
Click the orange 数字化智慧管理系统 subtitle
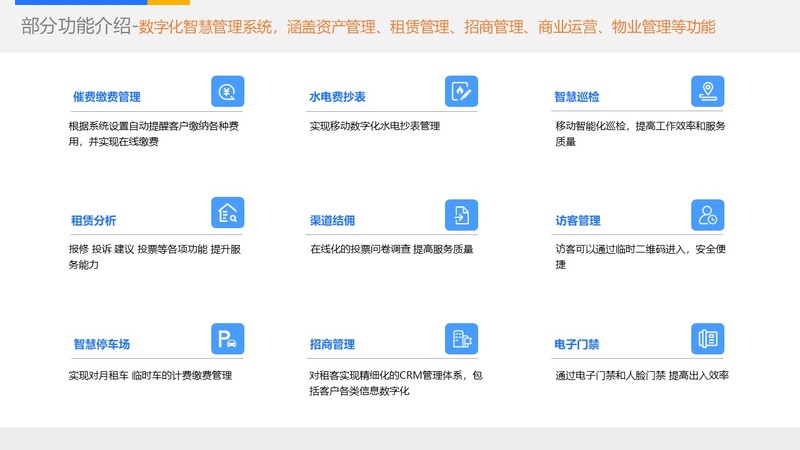427,27
